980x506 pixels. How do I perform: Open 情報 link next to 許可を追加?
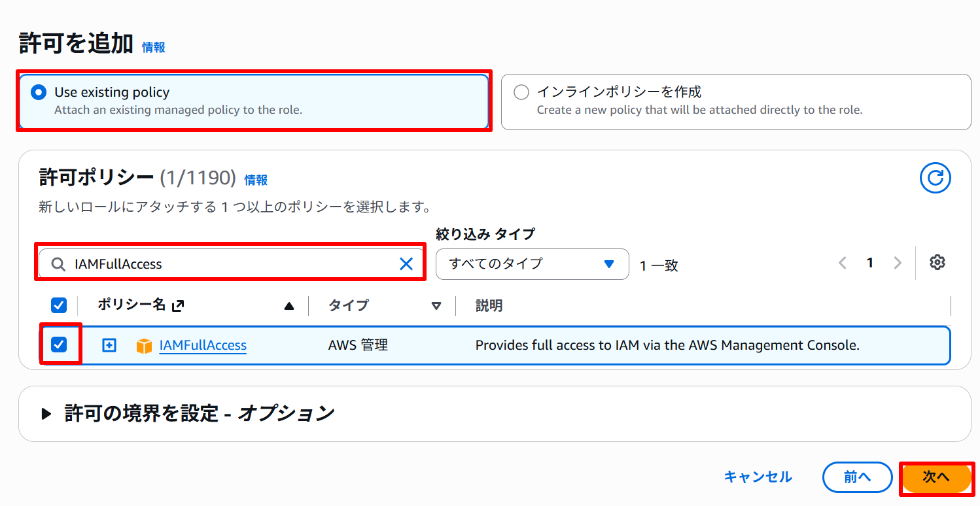click(154, 47)
